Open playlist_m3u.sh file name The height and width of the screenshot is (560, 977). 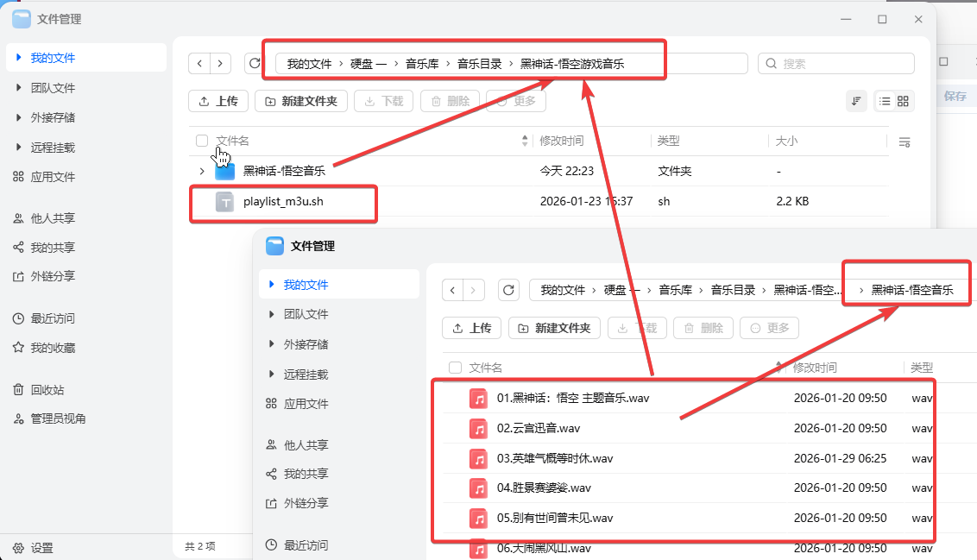click(x=283, y=201)
